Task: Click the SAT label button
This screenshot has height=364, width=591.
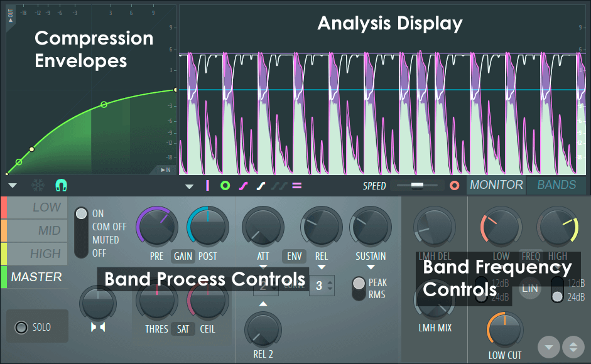Action: (x=183, y=329)
